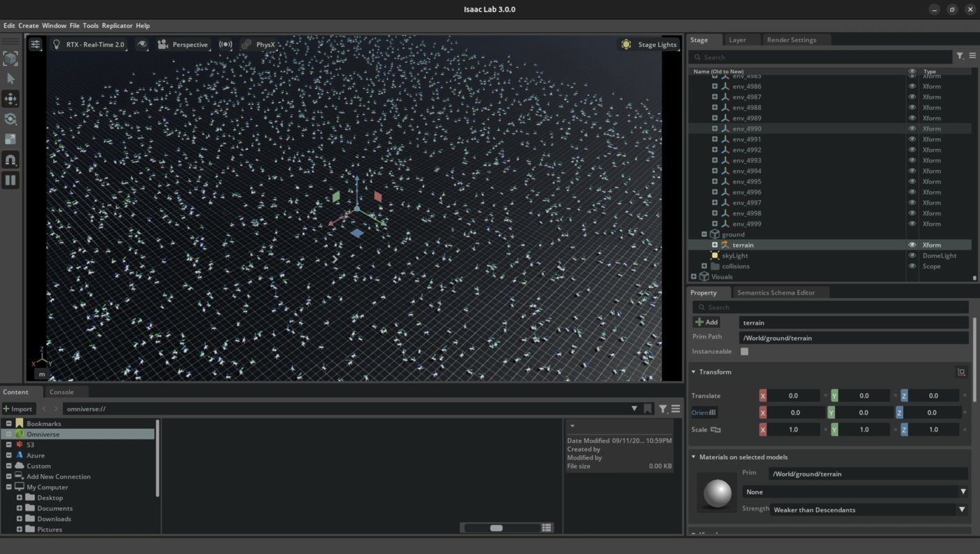Toggle visibility eye of collisions scope

pyautogui.click(x=912, y=266)
